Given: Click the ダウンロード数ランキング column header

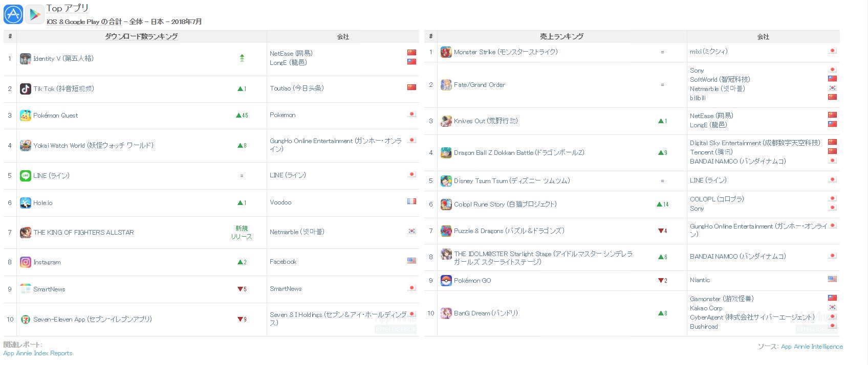Looking at the screenshot, I should 142,37.
